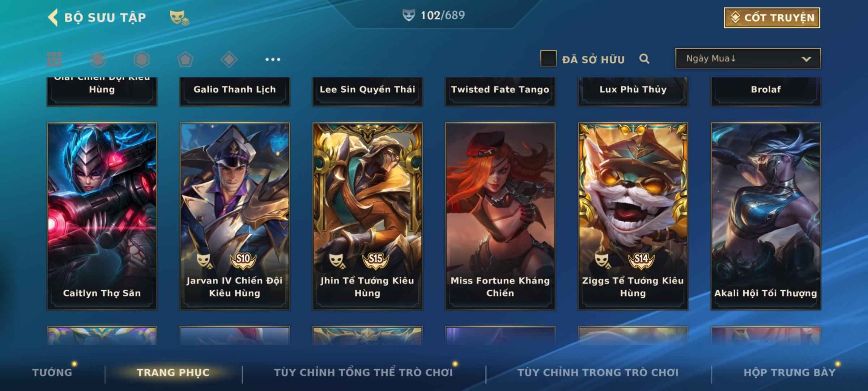868x391 pixels.
Task: Switch to the Tướng tab
Action: click(x=52, y=372)
